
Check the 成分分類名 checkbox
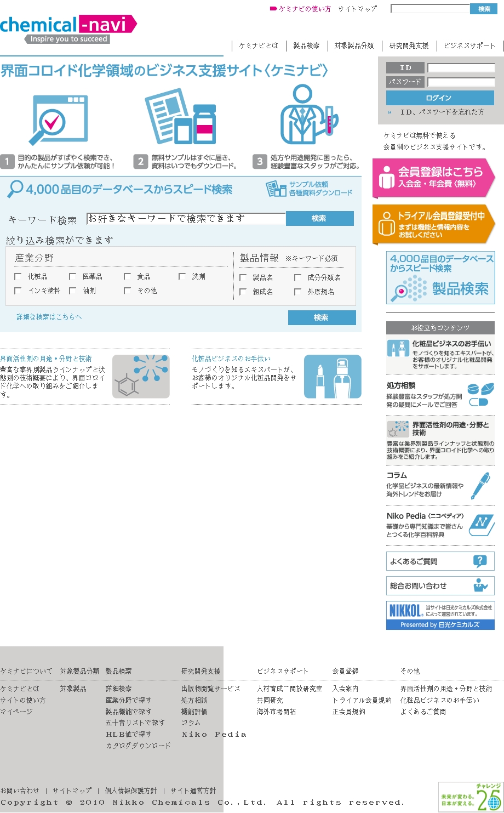tap(298, 277)
